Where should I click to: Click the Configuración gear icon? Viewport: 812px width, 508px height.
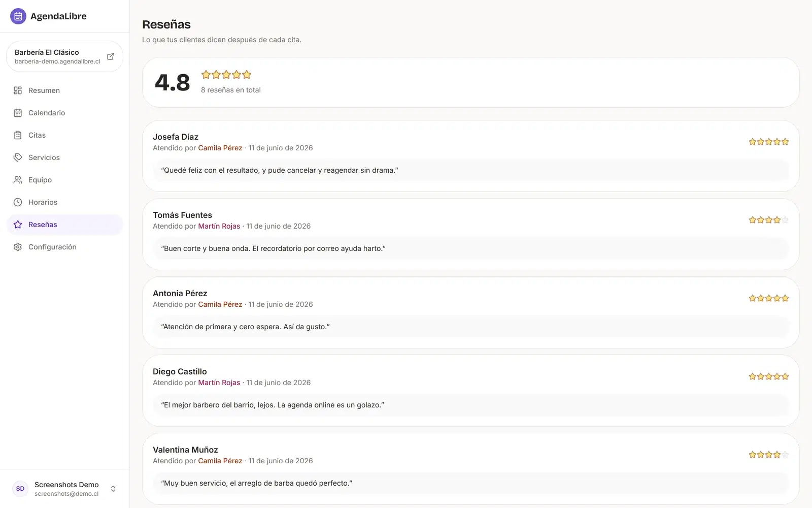[x=18, y=247]
